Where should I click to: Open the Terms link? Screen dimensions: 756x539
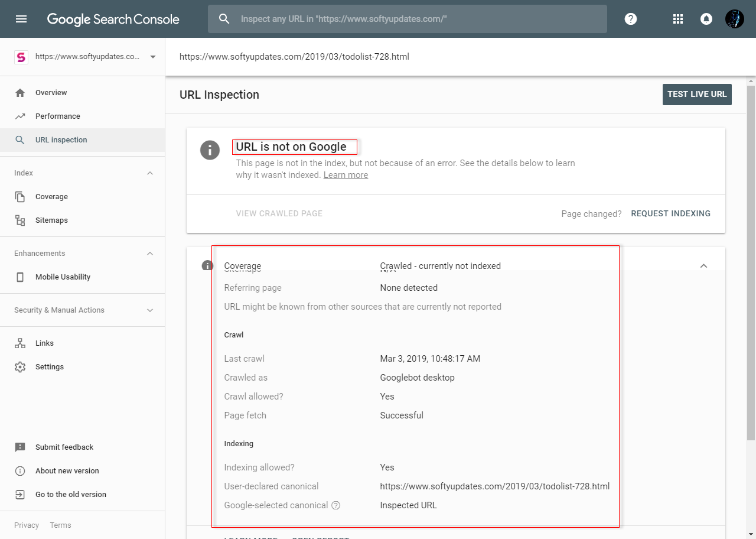pyautogui.click(x=60, y=525)
